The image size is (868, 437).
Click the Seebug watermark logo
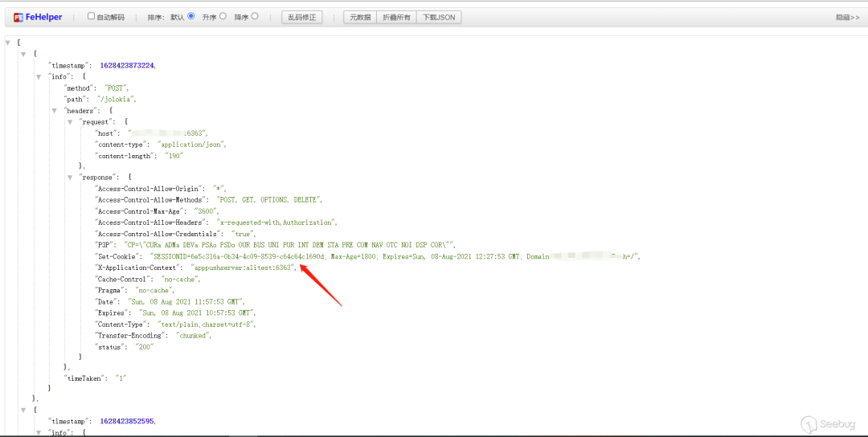829,423
